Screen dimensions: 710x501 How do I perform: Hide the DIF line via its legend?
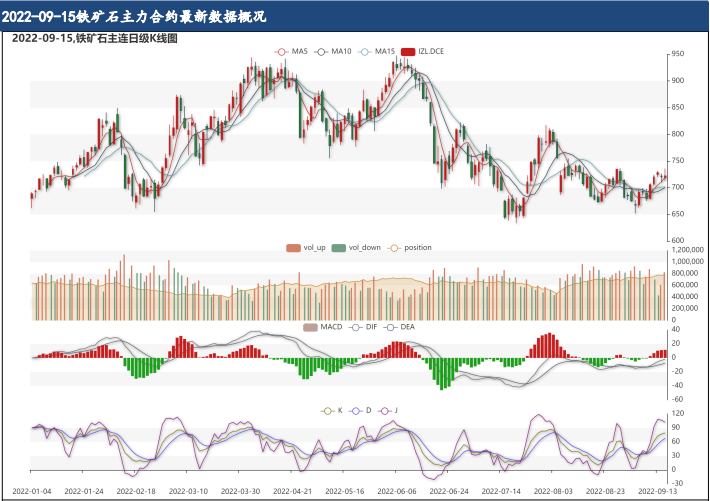[x=356, y=327]
